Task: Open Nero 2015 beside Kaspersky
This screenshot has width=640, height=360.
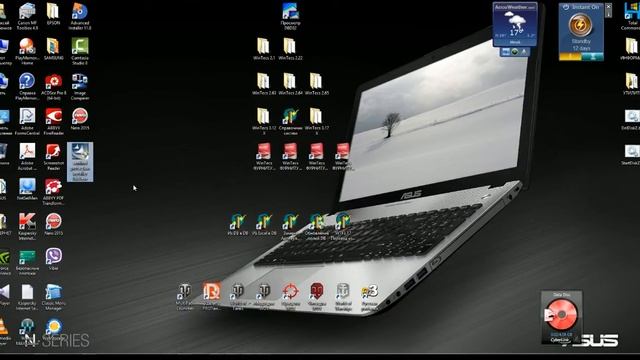Action: 53,225
